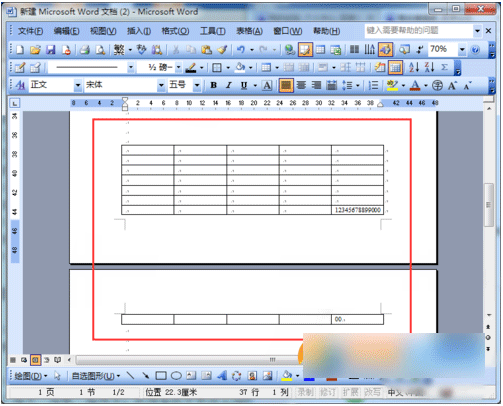Open the 文件(F) menu

click(30, 31)
